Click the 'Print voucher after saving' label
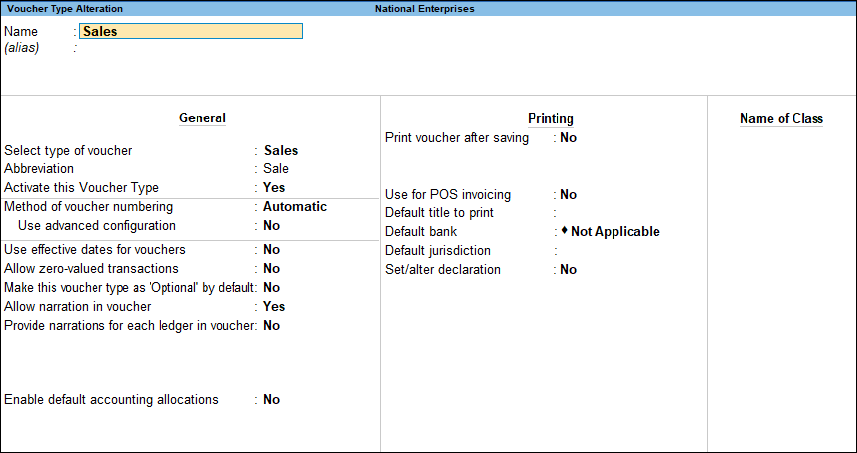The height and width of the screenshot is (453, 857). 457,138
